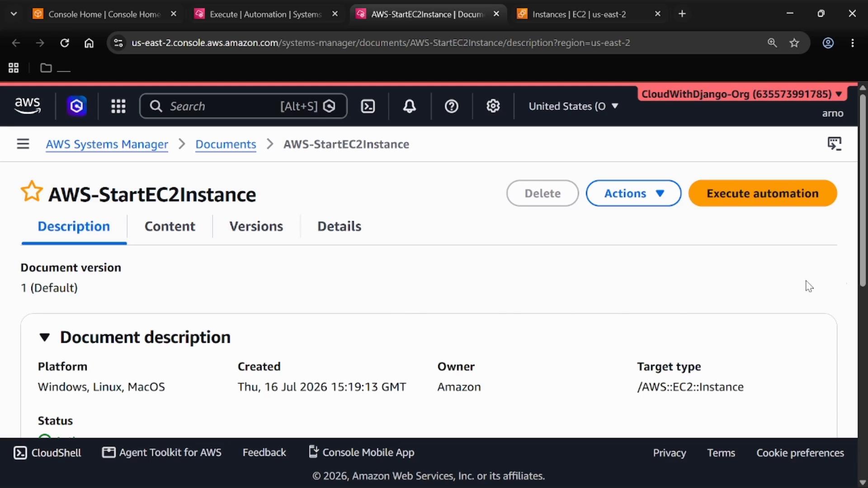Open the CloudWithDjango-Org account menu
The image size is (868, 488).
[x=742, y=94]
